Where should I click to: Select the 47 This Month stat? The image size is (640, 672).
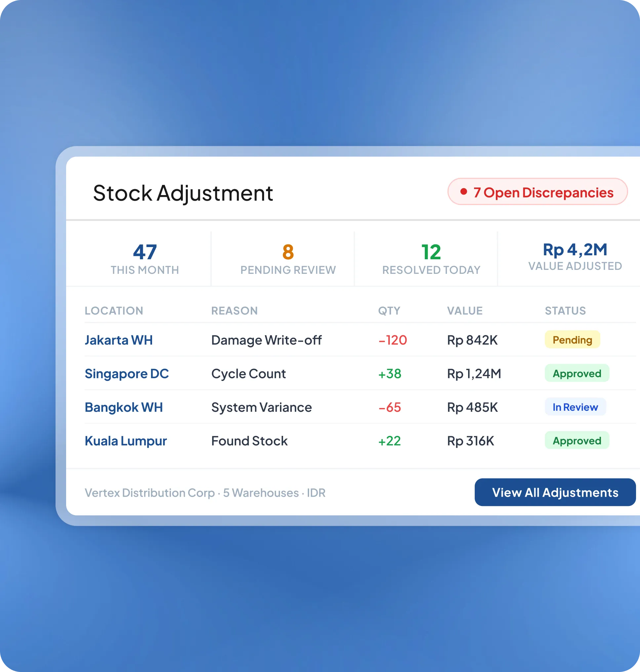tap(145, 259)
